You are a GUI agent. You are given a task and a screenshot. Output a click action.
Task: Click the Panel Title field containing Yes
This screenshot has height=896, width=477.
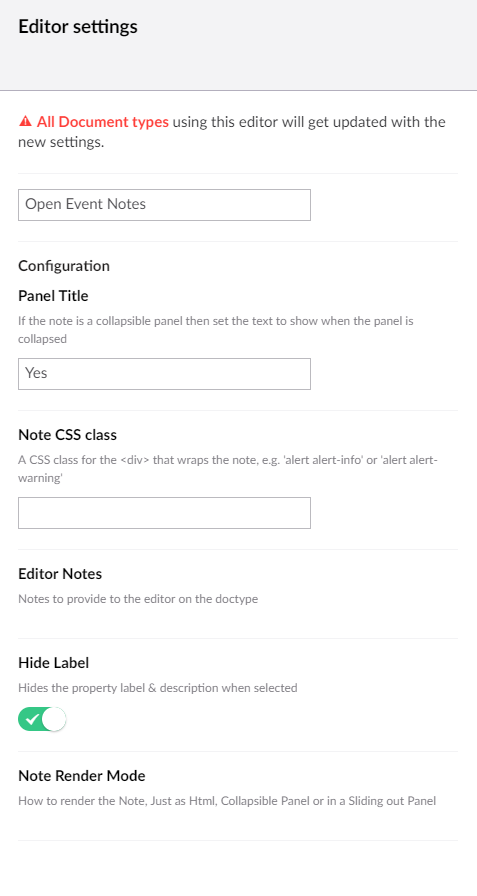coord(165,374)
